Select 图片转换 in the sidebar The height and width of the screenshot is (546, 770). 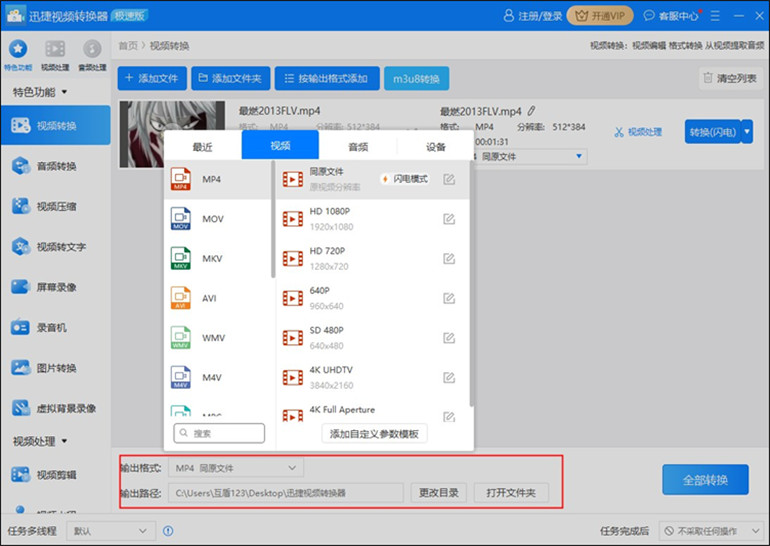pyautogui.click(x=55, y=368)
